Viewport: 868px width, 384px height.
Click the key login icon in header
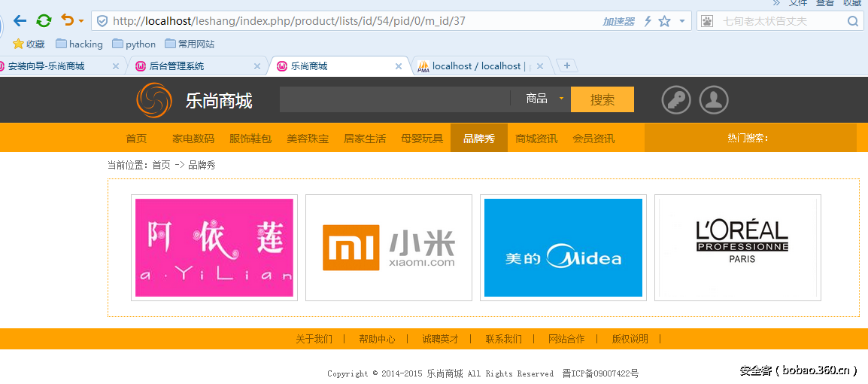click(x=676, y=99)
